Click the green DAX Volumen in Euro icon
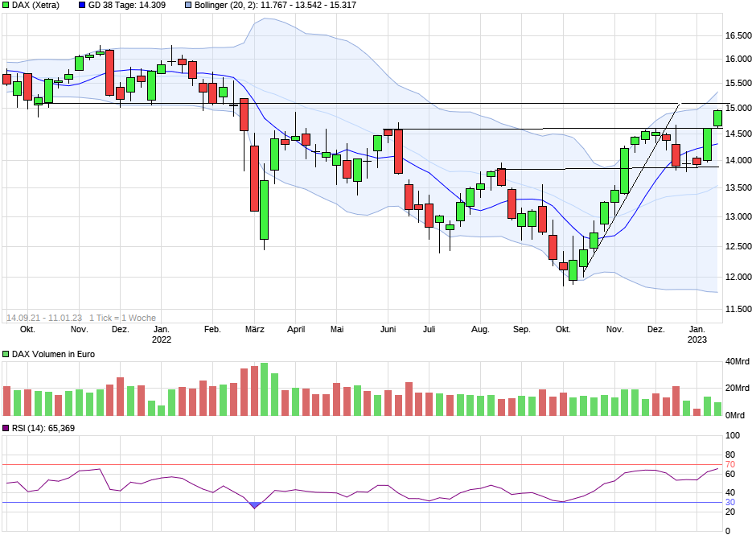756x539 pixels. pos(6,352)
